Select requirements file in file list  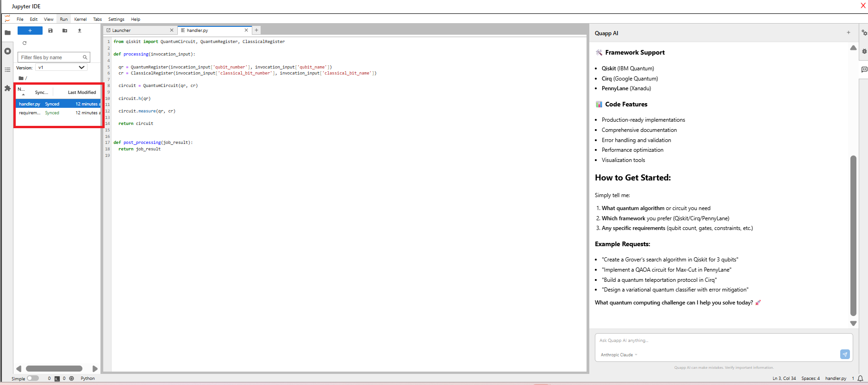point(30,113)
